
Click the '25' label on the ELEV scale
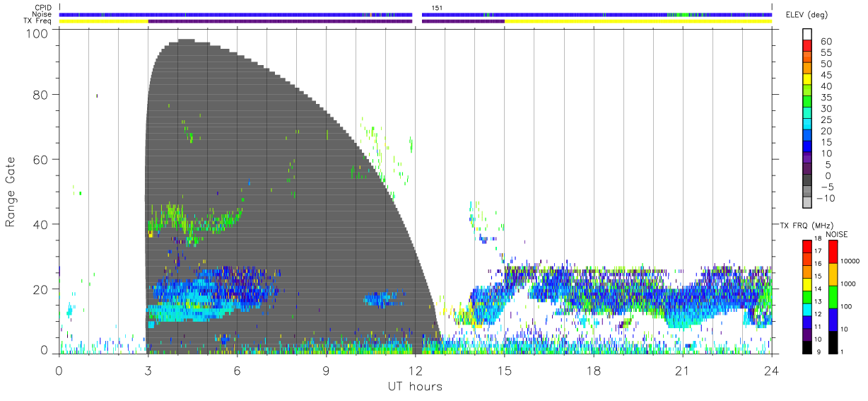(x=825, y=120)
